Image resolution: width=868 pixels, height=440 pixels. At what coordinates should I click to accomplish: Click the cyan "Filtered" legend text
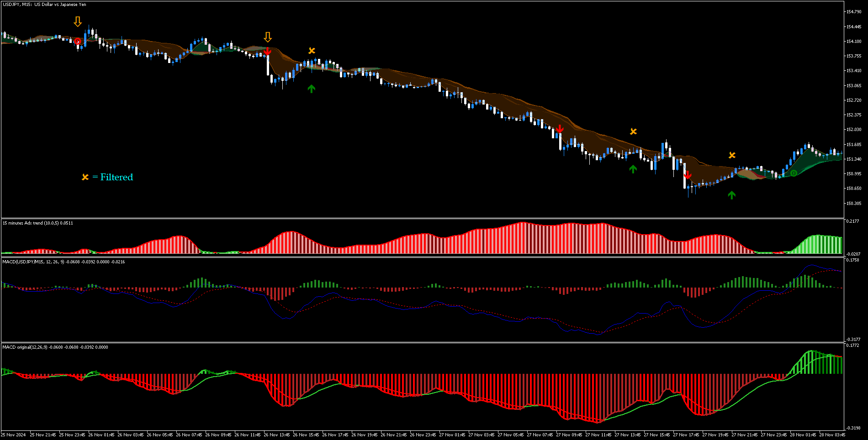[x=116, y=177]
